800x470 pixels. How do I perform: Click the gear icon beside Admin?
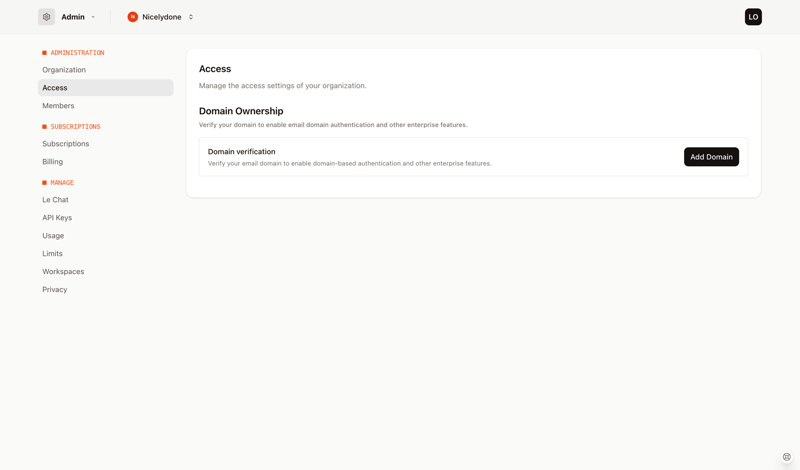click(46, 17)
